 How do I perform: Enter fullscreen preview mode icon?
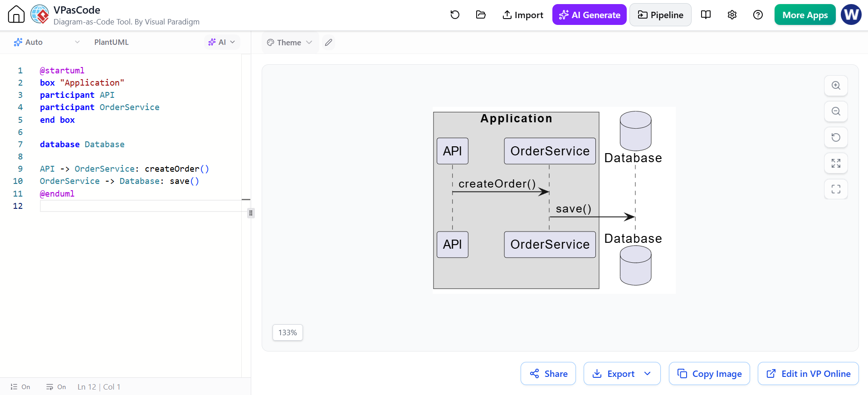pos(836,189)
